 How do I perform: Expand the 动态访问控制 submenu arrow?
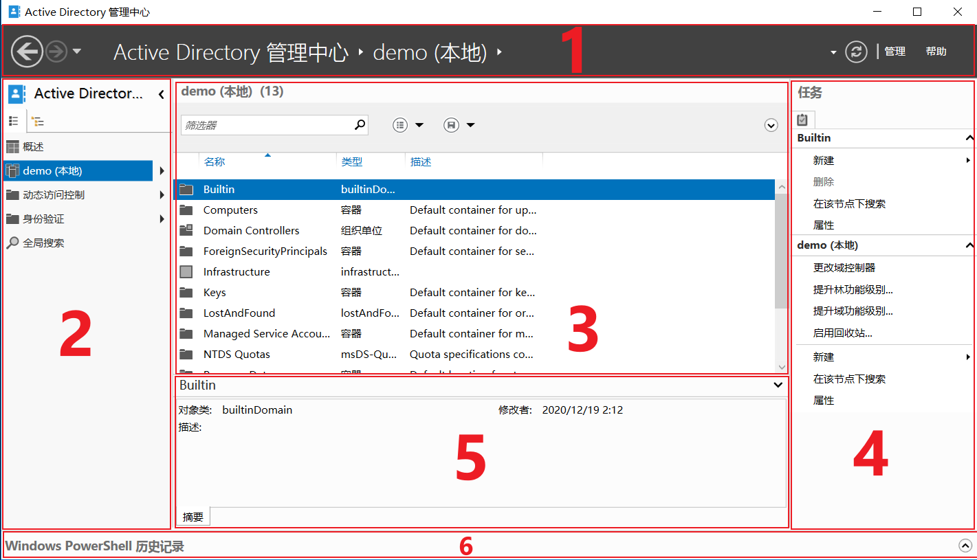click(162, 195)
